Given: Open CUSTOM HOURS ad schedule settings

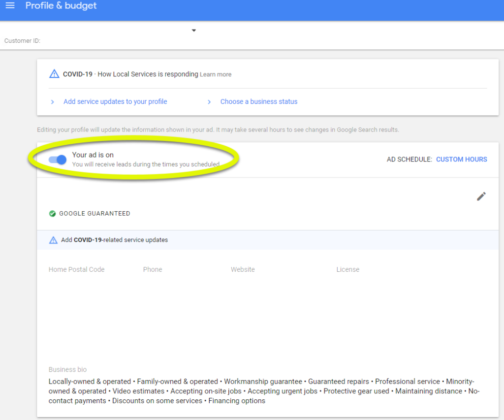Looking at the screenshot, I should tap(461, 159).
